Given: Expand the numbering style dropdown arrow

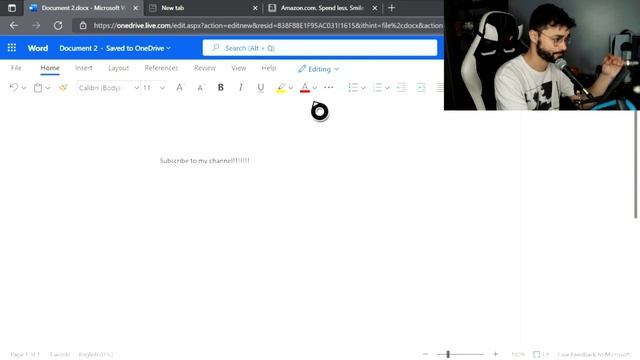Looking at the screenshot, I should click(x=387, y=88).
